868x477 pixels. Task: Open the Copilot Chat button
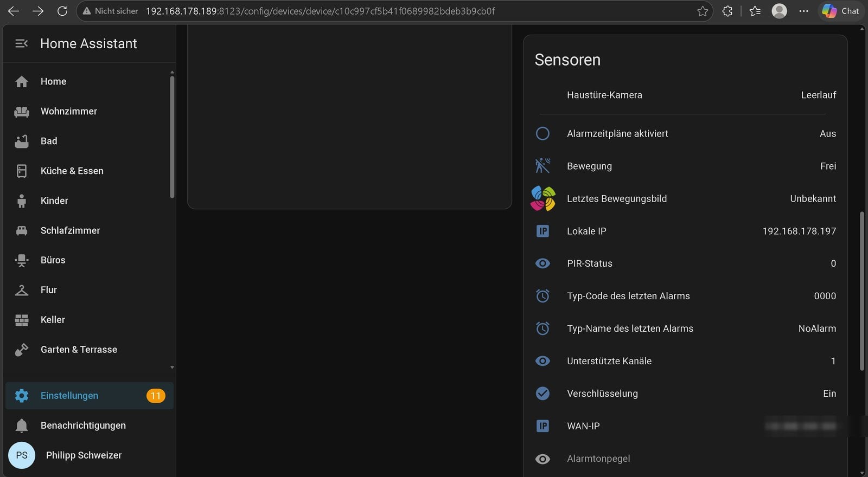point(840,11)
